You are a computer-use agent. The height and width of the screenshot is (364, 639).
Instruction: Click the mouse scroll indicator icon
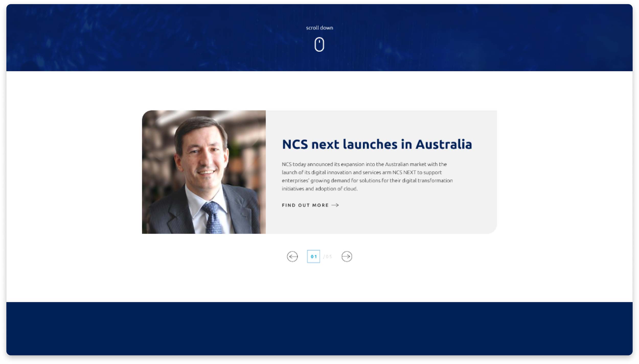tap(319, 44)
